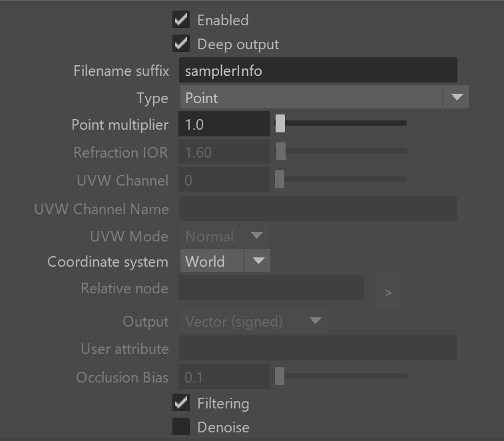Click the Filename suffix text field
Viewport: 504px width, 441px height.
point(318,70)
